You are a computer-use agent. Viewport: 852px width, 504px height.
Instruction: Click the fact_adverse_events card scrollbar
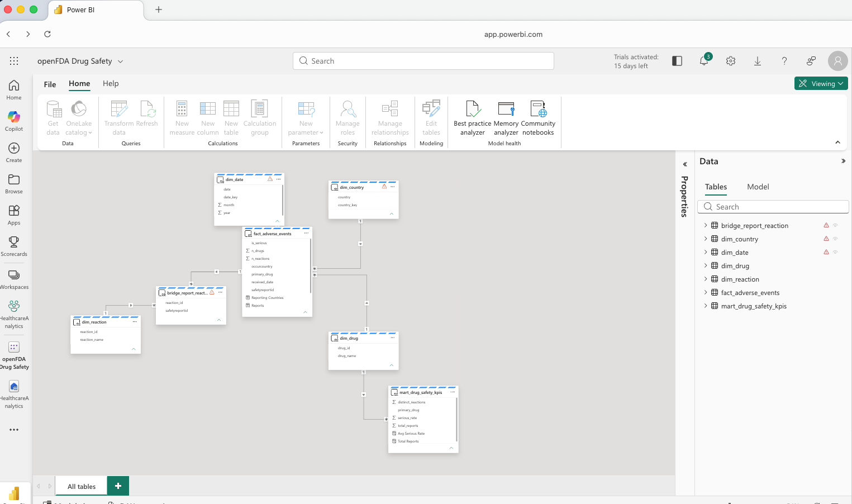(x=311, y=266)
